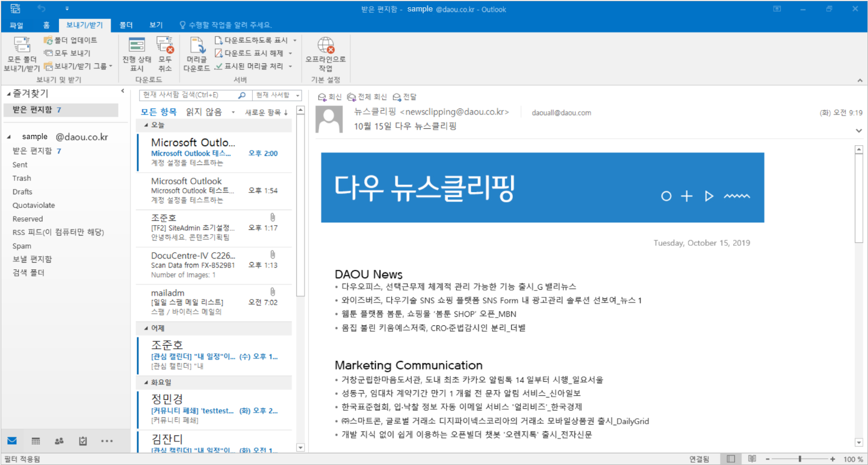The image size is (868, 465).
Task: Switch to Reading view status icon
Action: click(752, 459)
